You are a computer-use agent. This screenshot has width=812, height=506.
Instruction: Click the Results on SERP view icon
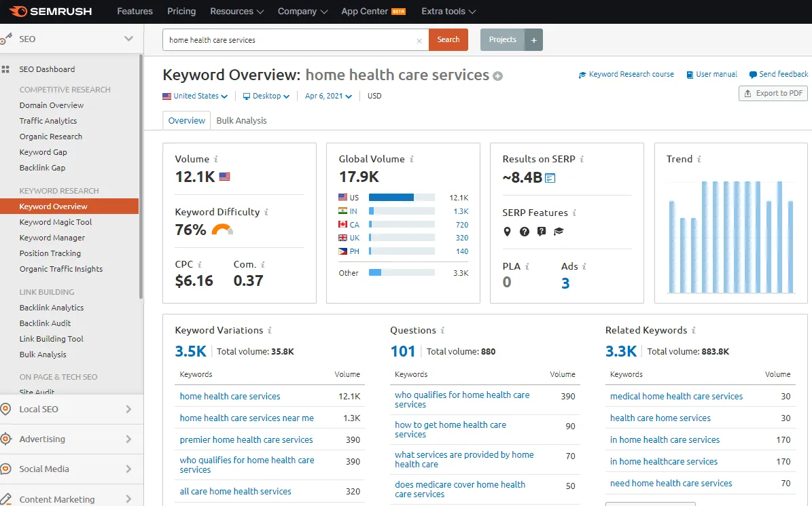click(550, 178)
